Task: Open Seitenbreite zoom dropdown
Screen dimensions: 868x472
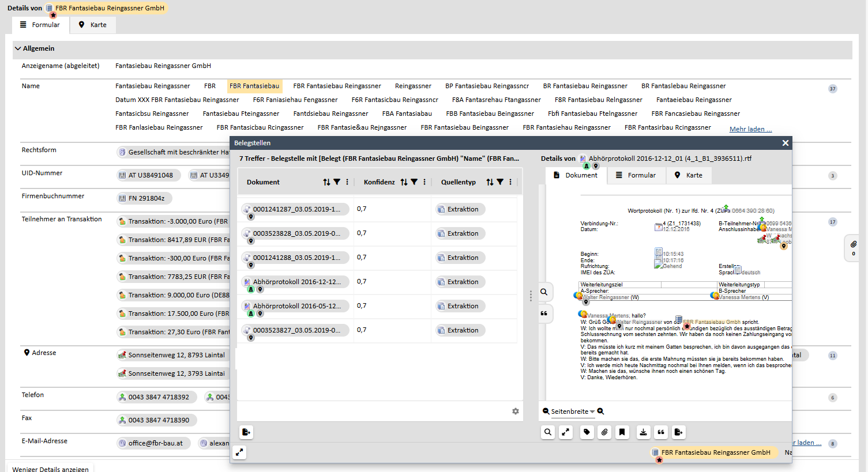Action: click(x=573, y=411)
